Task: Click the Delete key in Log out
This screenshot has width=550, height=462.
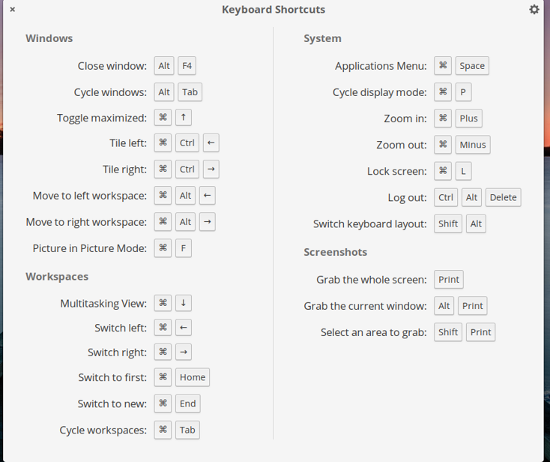Action: coord(503,197)
